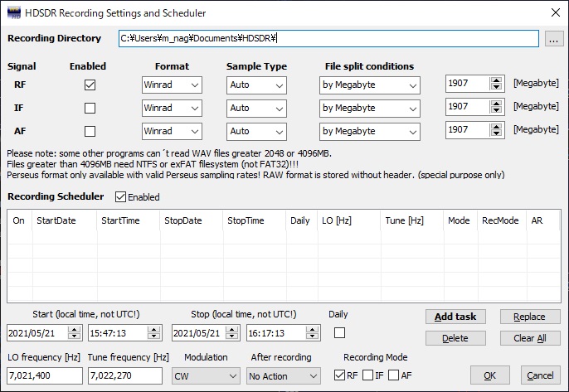Decrease IF megabyte split size with down arrow
569x392 pixels.
tap(496, 110)
